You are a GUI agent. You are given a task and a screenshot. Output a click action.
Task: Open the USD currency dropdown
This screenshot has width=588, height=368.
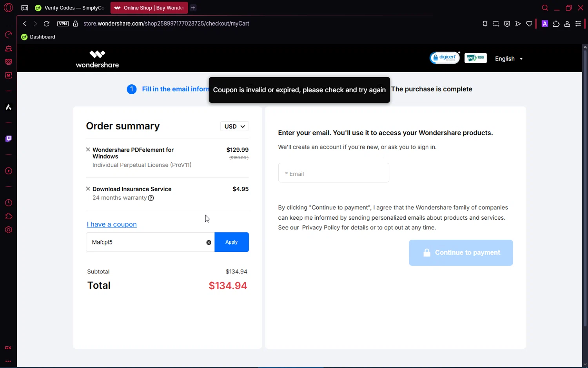coord(234,126)
